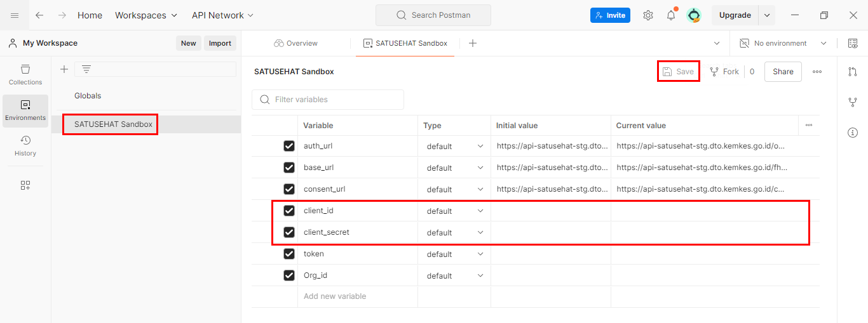The image size is (868, 323).
Task: Toggle the base_url variable checkbox
Action: coord(289,168)
